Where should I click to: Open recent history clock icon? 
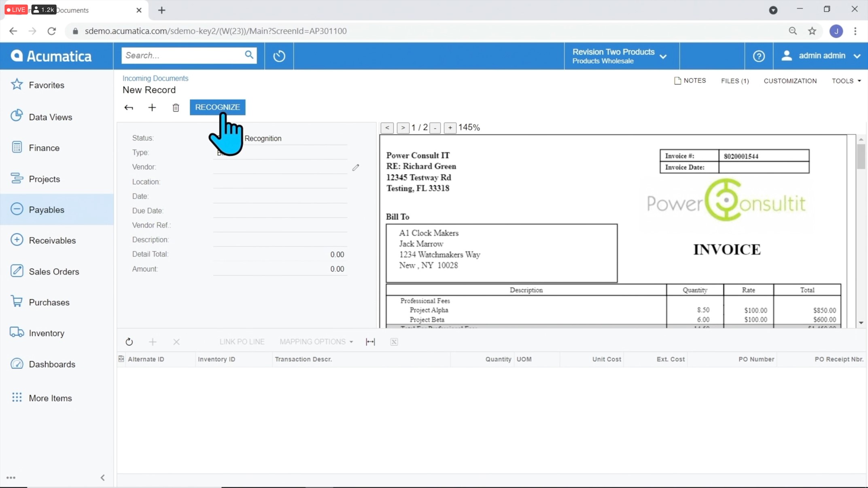coord(279,56)
